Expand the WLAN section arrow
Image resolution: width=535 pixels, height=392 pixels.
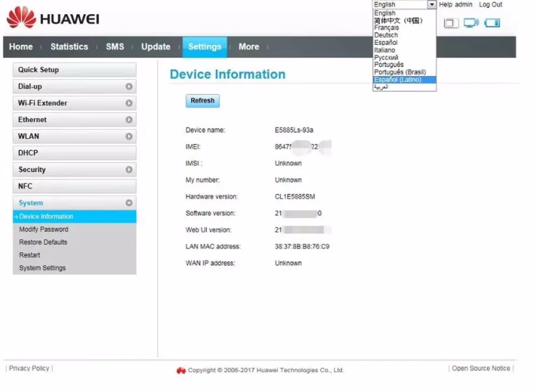[128, 136]
